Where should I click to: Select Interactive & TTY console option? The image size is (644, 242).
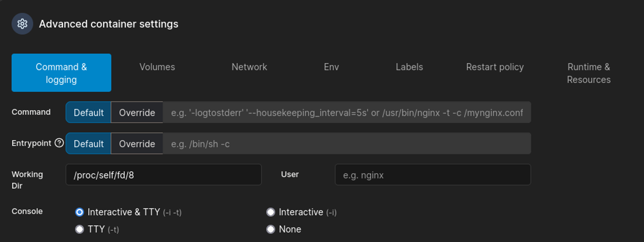point(80,212)
